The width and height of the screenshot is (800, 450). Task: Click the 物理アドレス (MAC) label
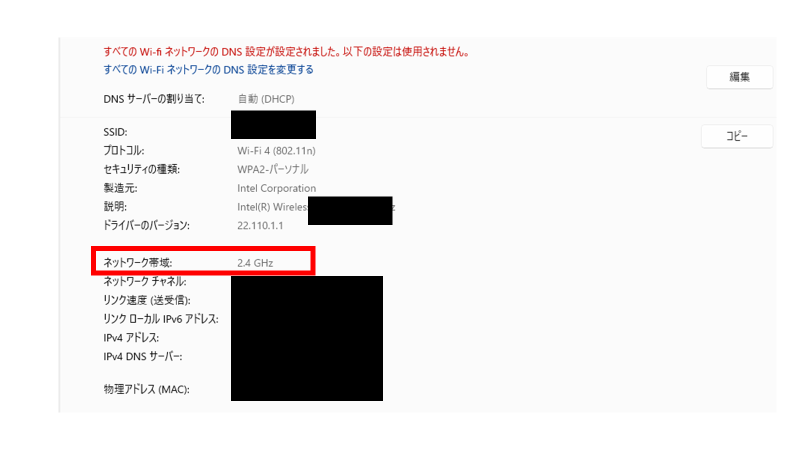click(x=146, y=389)
